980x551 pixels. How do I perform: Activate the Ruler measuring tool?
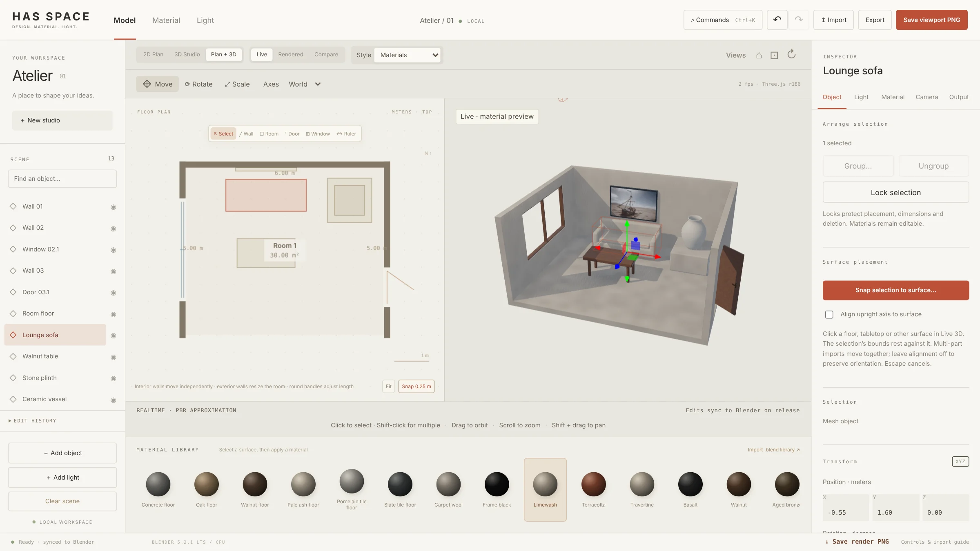click(x=346, y=134)
